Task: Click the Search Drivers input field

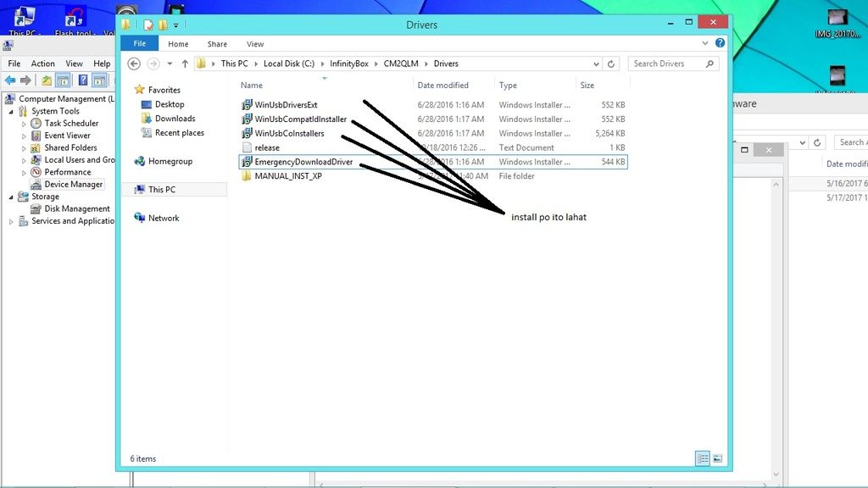Action: (x=668, y=64)
